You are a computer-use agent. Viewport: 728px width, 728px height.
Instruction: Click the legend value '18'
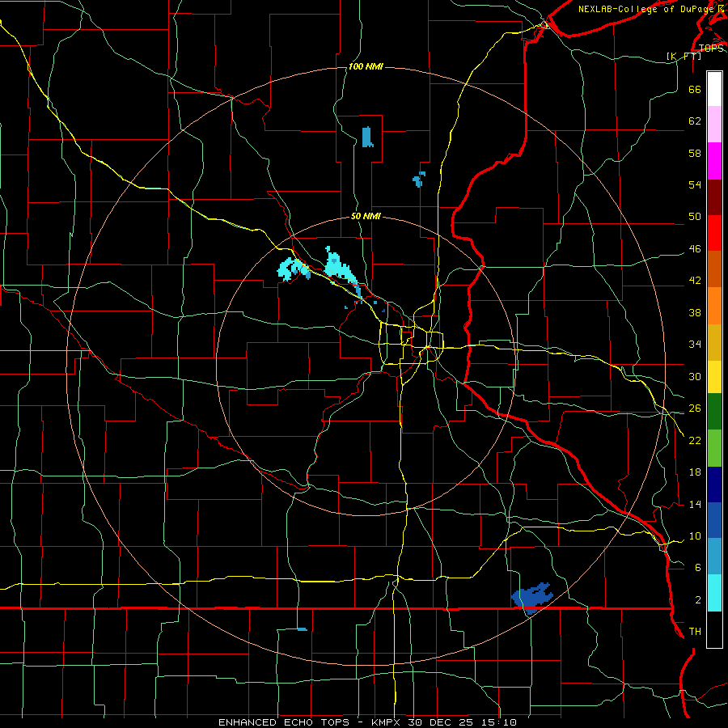click(695, 472)
